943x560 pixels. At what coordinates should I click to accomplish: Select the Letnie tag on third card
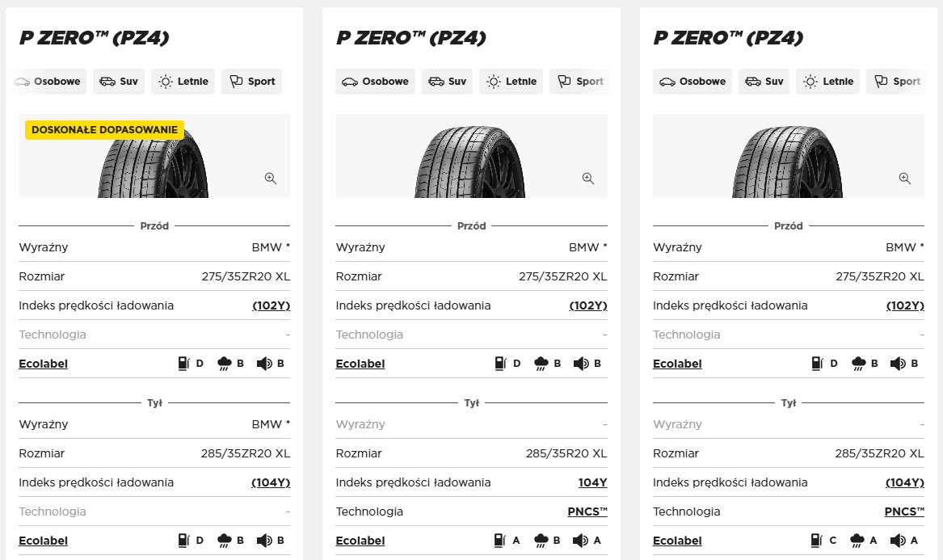click(828, 81)
